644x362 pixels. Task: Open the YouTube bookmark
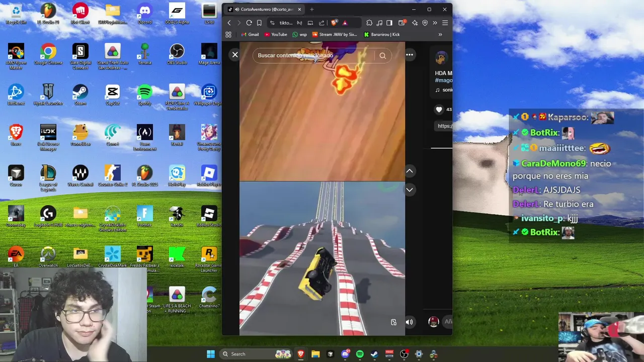[x=275, y=35]
